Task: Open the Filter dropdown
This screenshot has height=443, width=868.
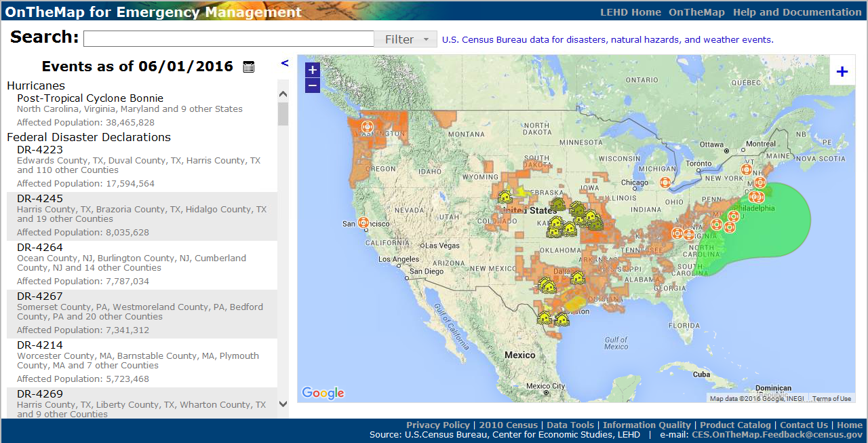Action: 406,39
